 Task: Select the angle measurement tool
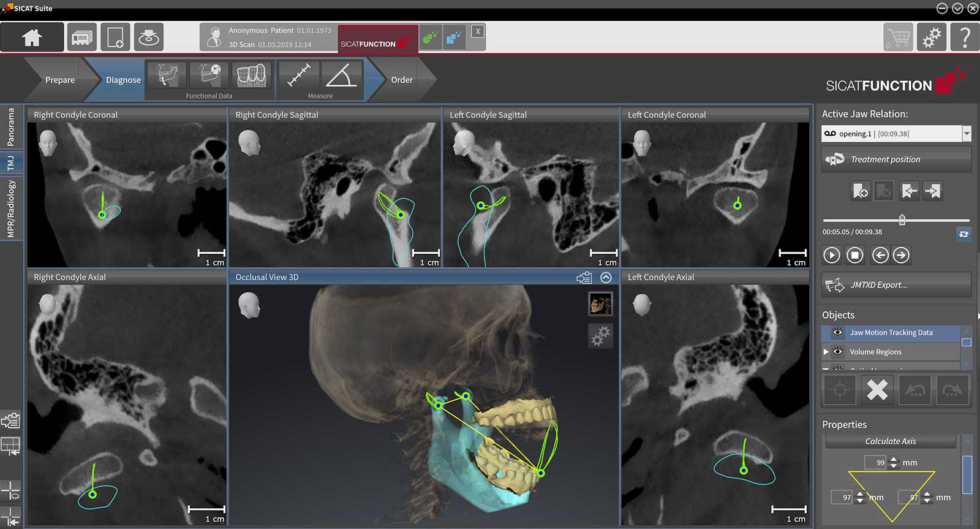point(341,76)
